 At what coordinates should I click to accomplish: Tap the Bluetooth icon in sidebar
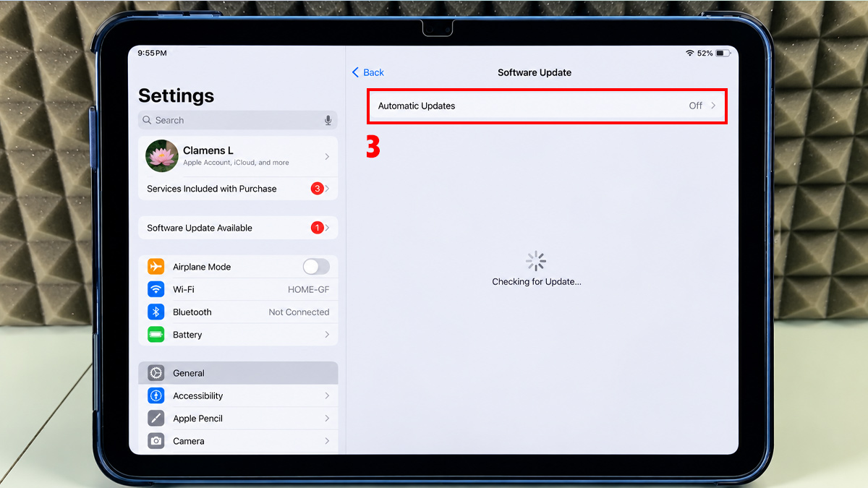156,312
